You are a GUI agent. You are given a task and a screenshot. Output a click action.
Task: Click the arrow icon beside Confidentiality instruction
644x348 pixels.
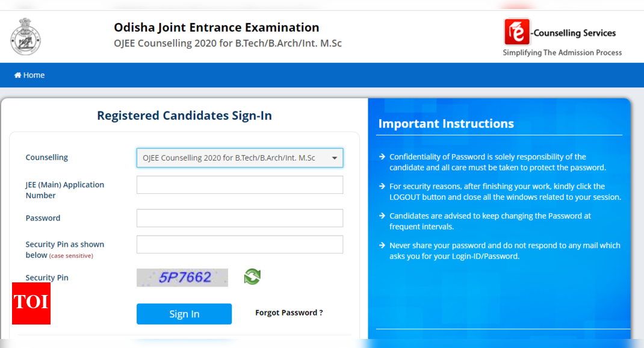382,157
